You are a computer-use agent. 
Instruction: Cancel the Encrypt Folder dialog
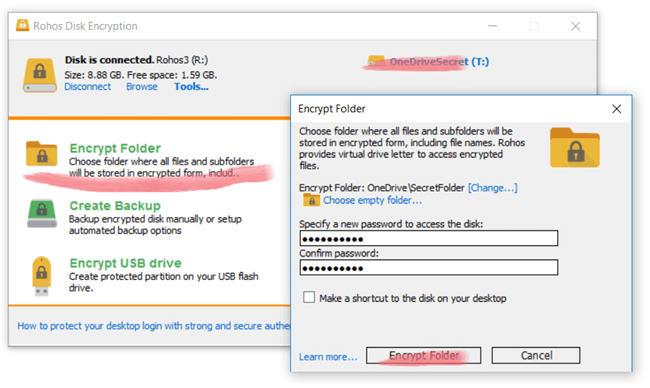[536, 355]
